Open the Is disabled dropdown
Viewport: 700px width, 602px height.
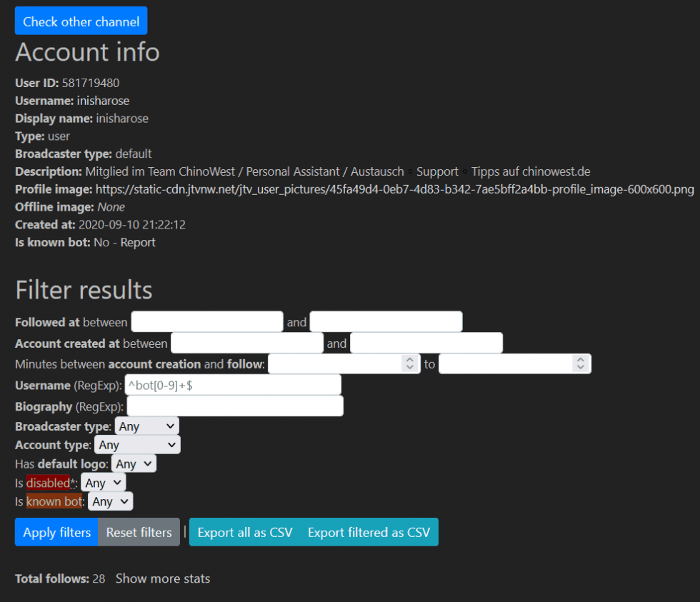coord(103,483)
